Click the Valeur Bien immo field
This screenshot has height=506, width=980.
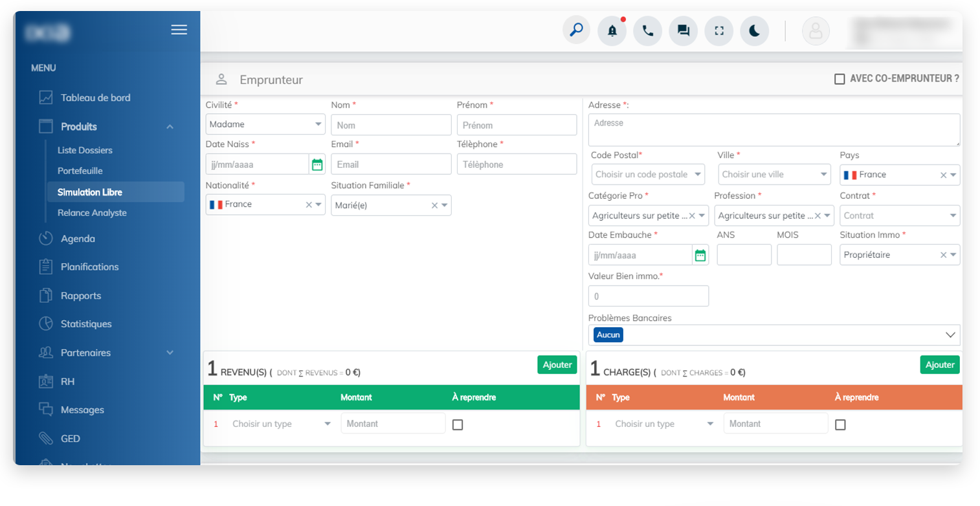[649, 296]
